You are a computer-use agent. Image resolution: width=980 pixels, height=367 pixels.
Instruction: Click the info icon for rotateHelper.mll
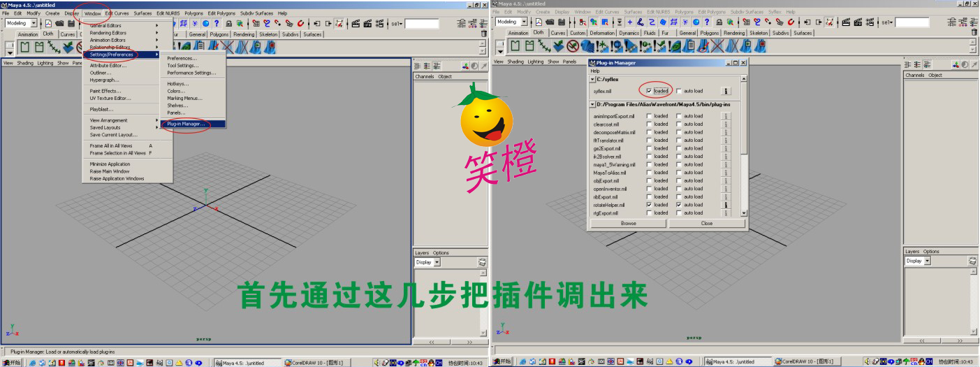click(x=726, y=205)
